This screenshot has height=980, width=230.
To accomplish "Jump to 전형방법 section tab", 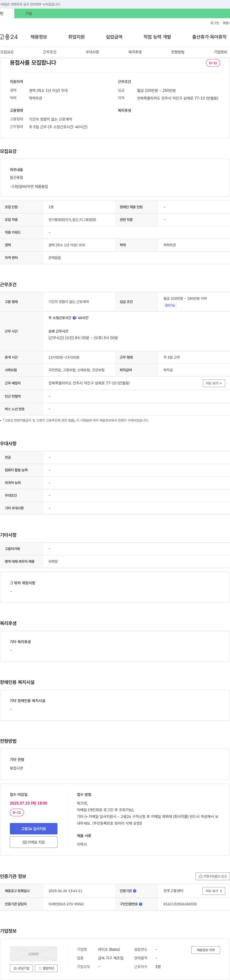I will [178, 52].
